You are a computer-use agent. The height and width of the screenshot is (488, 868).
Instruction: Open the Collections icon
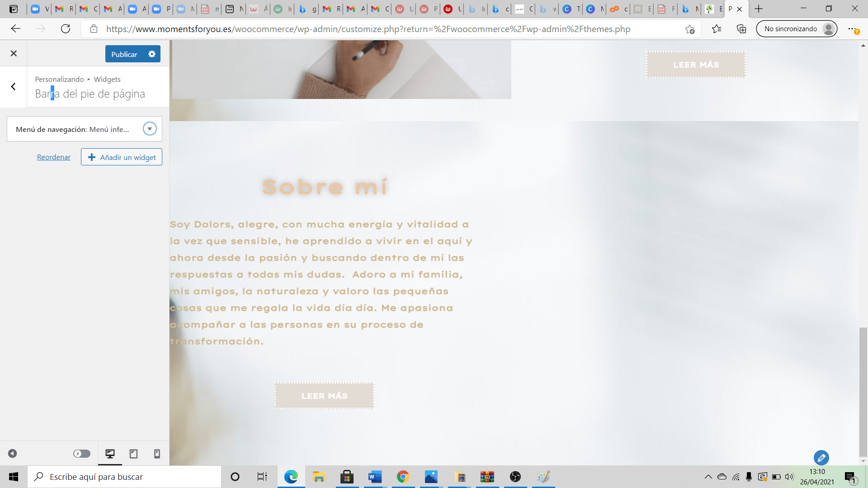[741, 29]
